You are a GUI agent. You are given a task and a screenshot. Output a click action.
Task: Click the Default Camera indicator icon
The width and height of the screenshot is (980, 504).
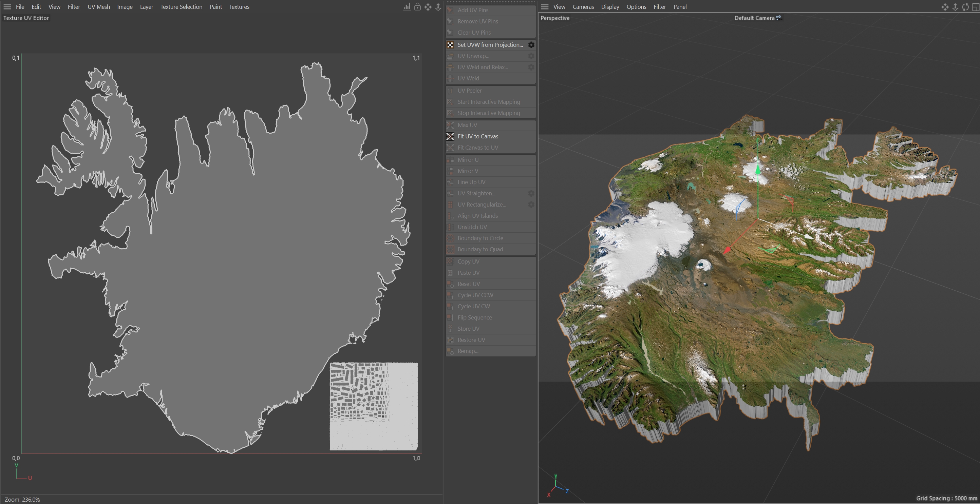tap(778, 18)
